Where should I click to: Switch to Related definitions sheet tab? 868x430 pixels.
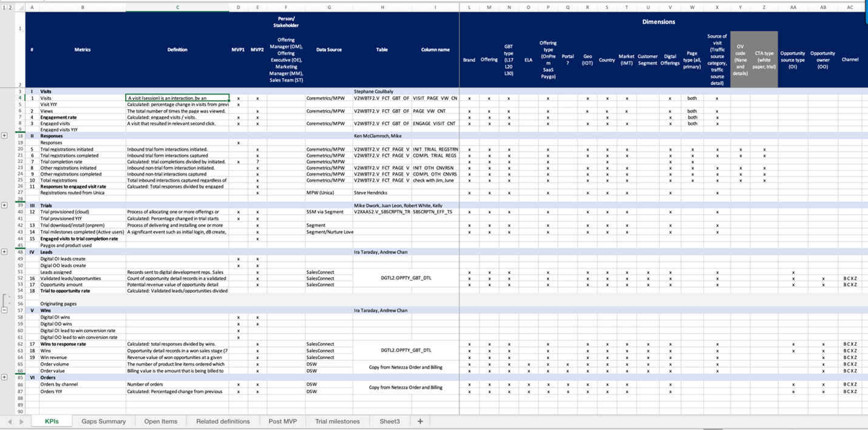(x=223, y=421)
